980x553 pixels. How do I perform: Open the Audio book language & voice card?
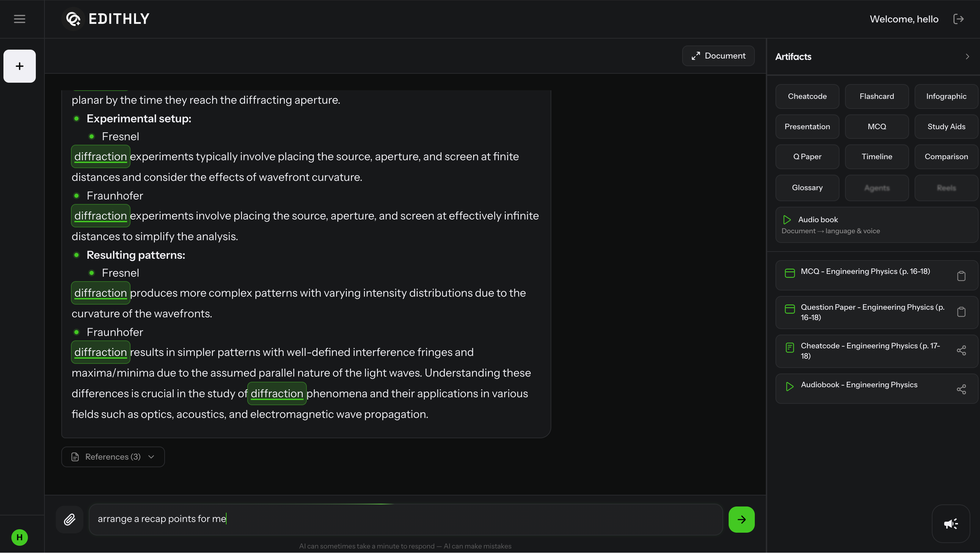tap(877, 225)
